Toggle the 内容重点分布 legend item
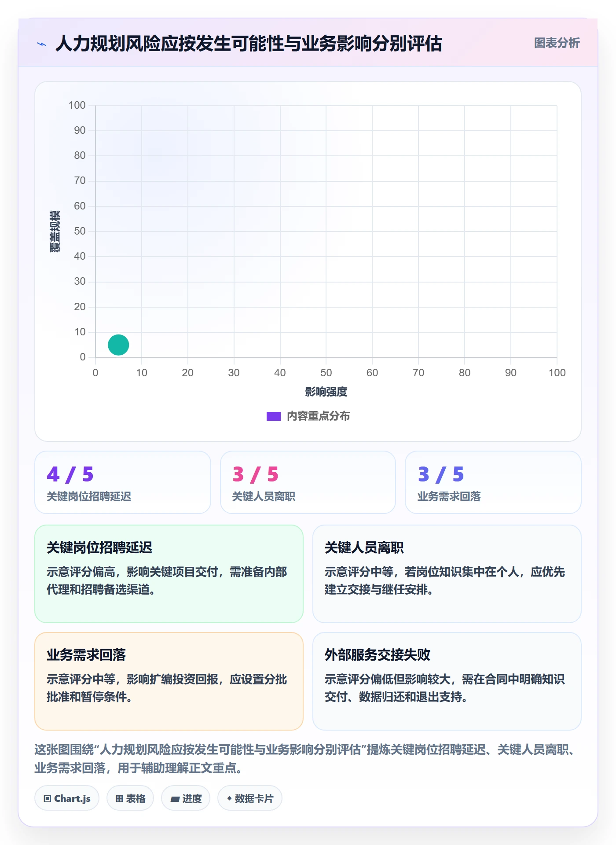Screen dimensions: 616x845 pos(308,416)
